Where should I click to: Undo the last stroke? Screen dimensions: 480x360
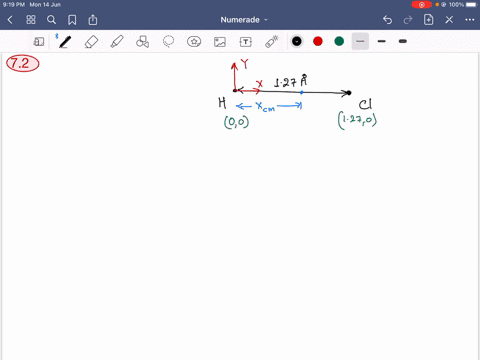(387, 20)
